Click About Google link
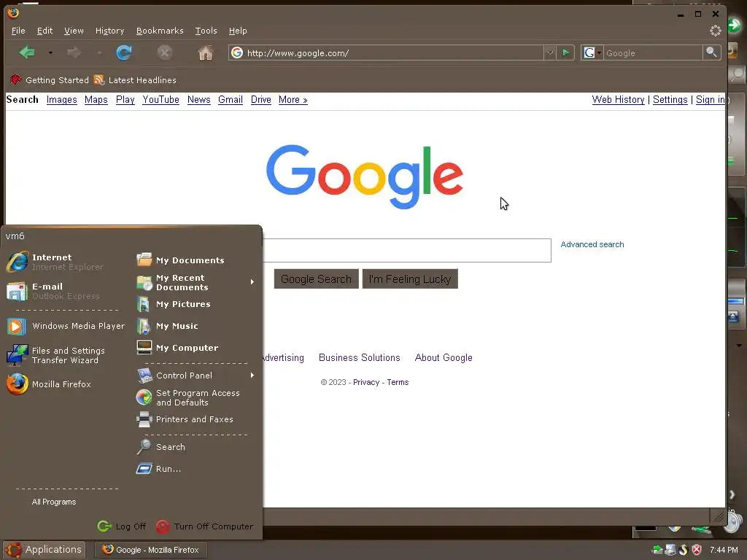Image resolution: width=747 pixels, height=560 pixels. [x=444, y=357]
